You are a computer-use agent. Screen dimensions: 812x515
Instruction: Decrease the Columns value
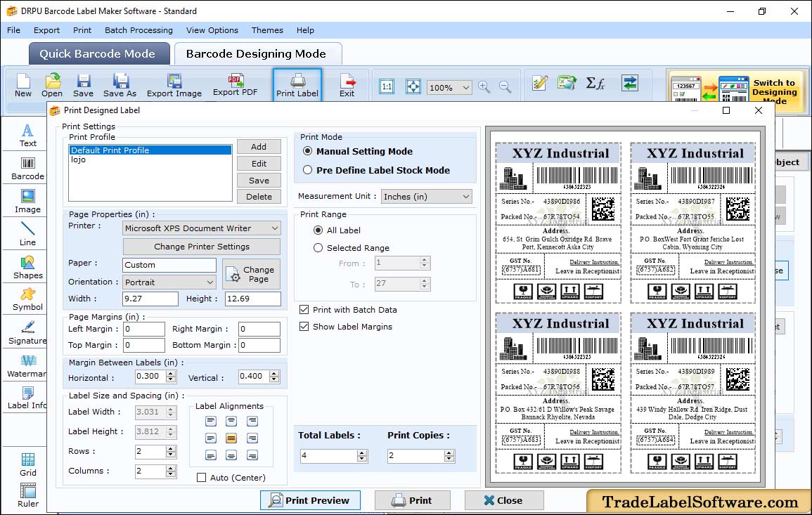171,474
